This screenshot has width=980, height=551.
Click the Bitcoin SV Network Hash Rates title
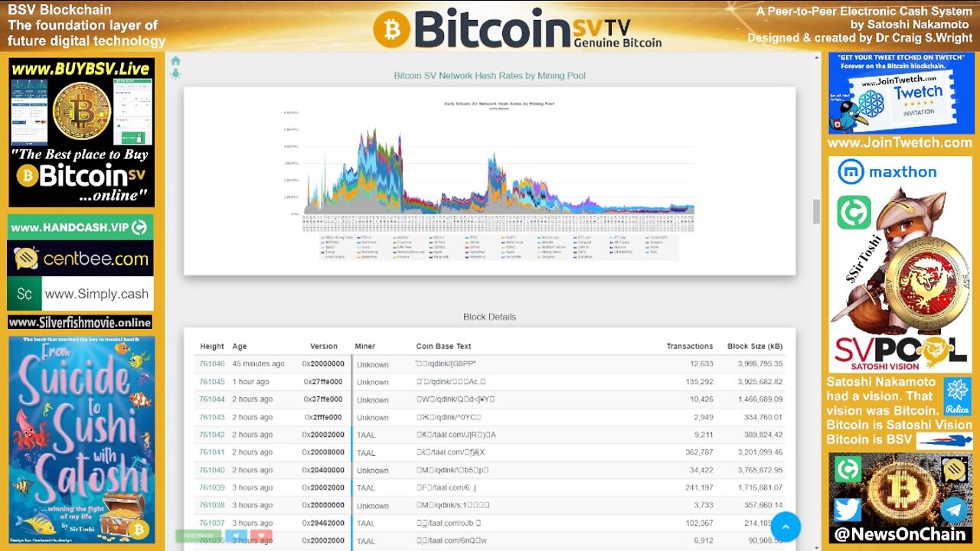tap(490, 76)
